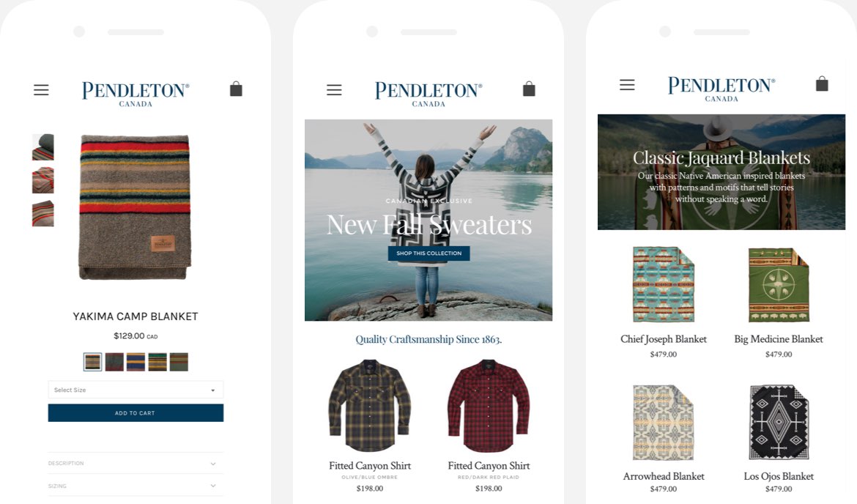Open the Select Size dropdown
The height and width of the screenshot is (504, 857).
pyautogui.click(x=136, y=390)
